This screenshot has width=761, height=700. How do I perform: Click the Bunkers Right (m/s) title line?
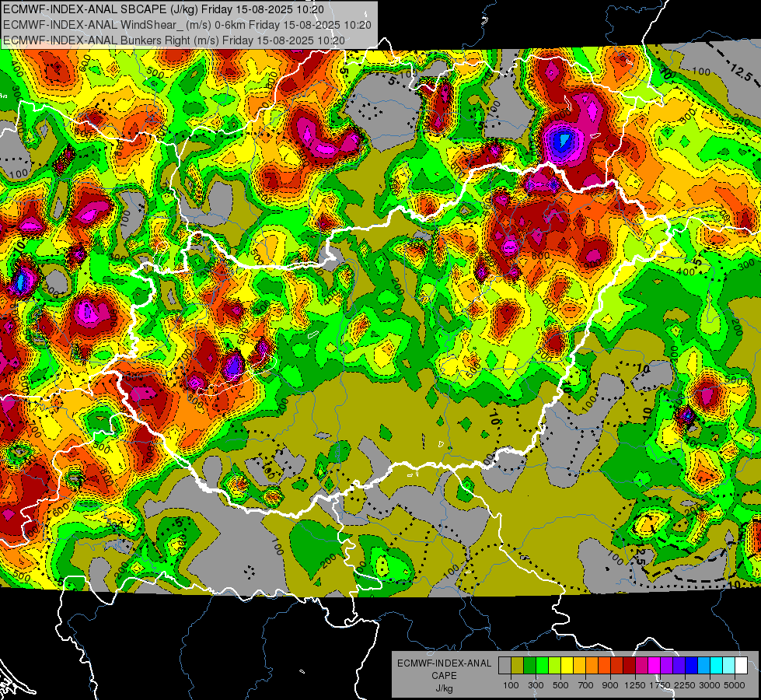point(174,40)
